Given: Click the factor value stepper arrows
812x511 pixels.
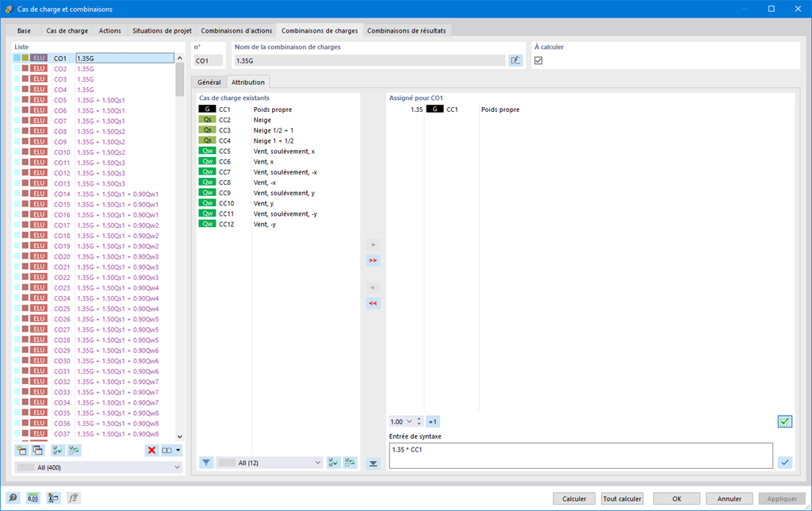Looking at the screenshot, I should point(419,421).
